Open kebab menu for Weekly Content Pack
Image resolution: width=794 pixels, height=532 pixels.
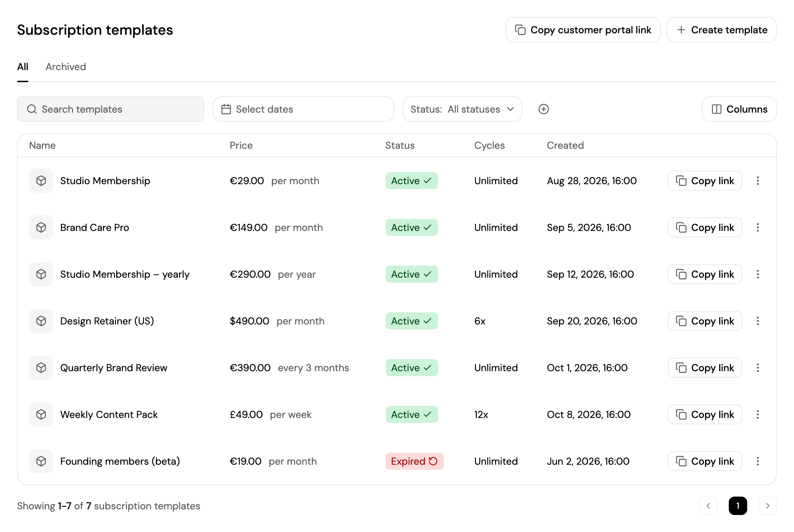point(758,414)
